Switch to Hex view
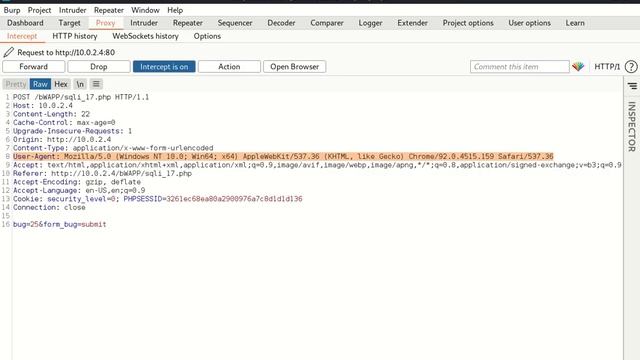The image size is (640, 360). 61,84
